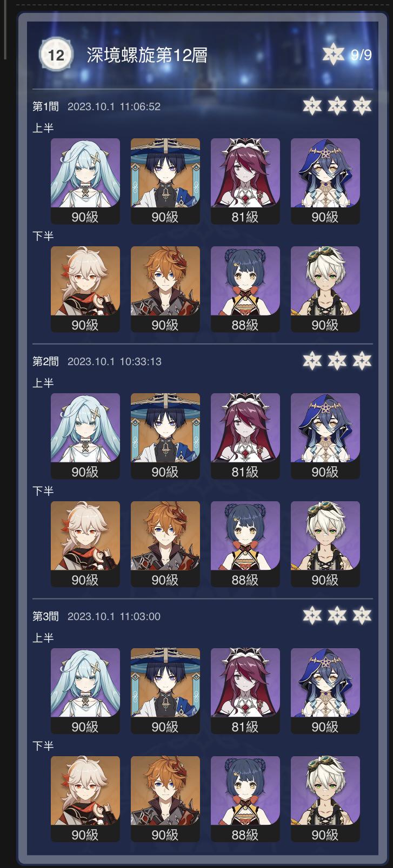This screenshot has width=393, height=868.
Task: Click the 深境螺旋第12層 title
Action: pos(147,55)
